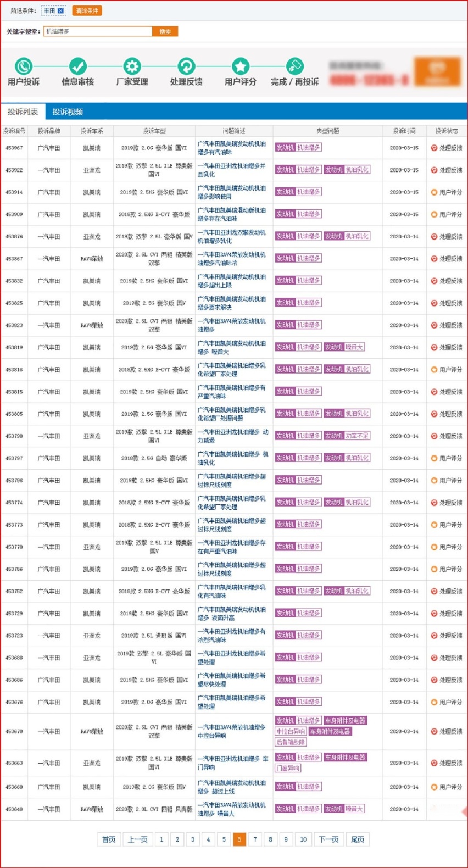Open problem description link in row 453670
Screen dimensions: 468x868
[x=231, y=731]
